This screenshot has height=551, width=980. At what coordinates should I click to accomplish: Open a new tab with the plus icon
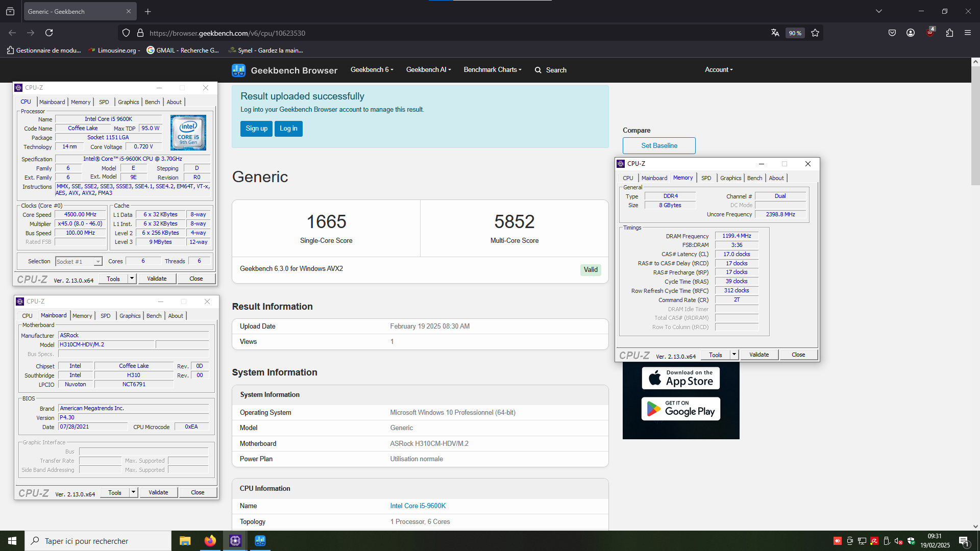(148, 11)
